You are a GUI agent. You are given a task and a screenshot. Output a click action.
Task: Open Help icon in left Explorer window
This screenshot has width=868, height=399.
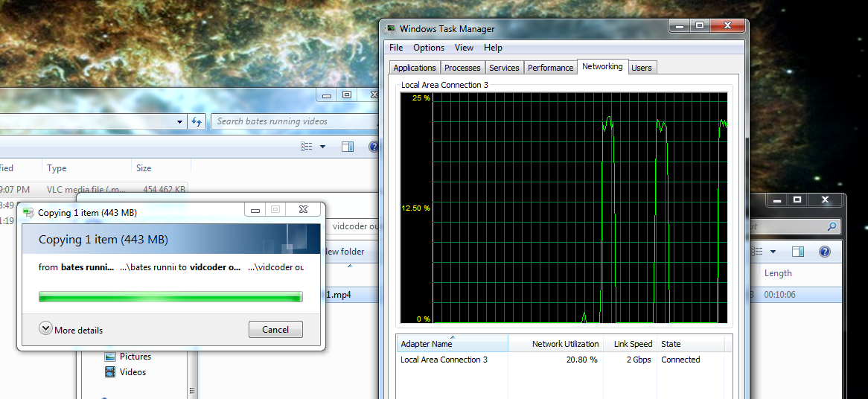tap(374, 147)
